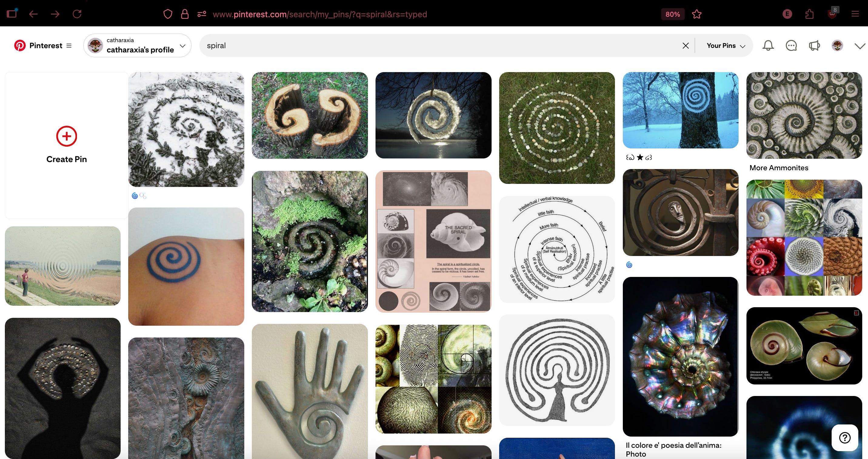
Task: Open the iridescent ammonite shell pin
Action: (x=681, y=357)
